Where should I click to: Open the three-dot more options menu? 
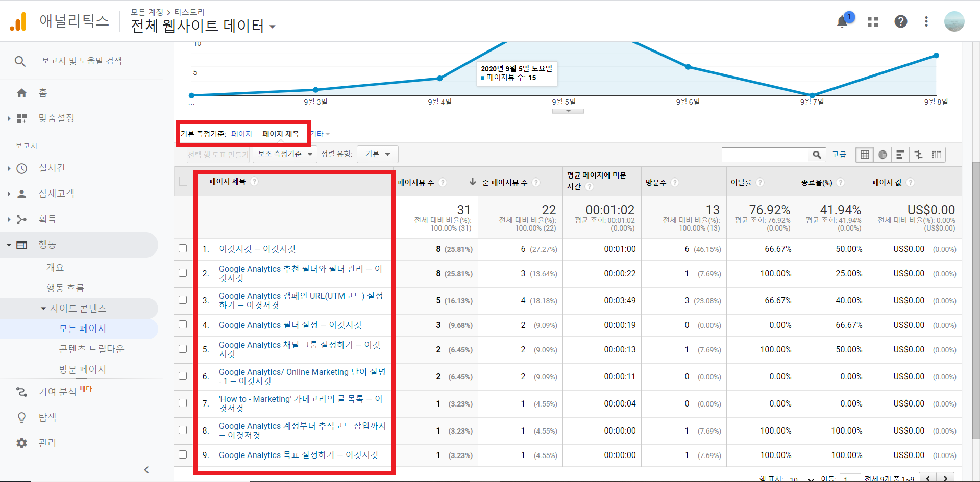pos(926,21)
